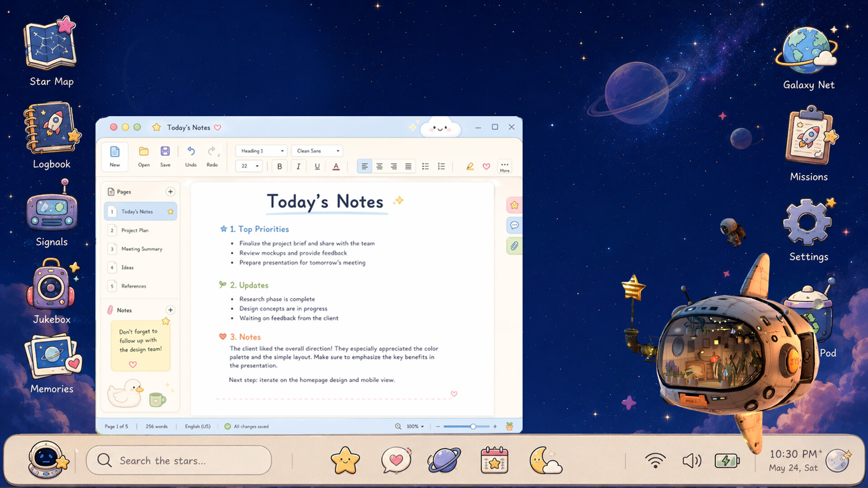The image size is (868, 488).
Task: Add a new note with the Notes plus button
Action: pos(170,310)
